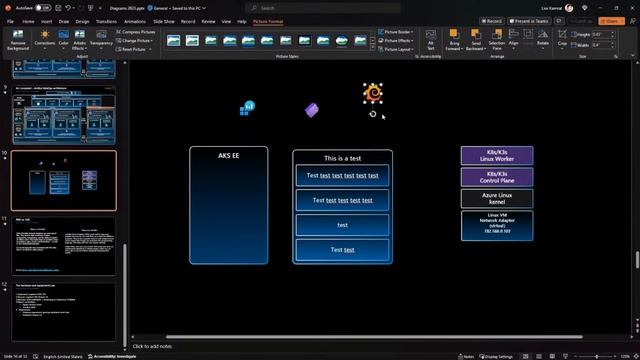Toggle the AutoSave switch
Image resolution: width=640 pixels, height=360 pixels.
click(42, 8)
